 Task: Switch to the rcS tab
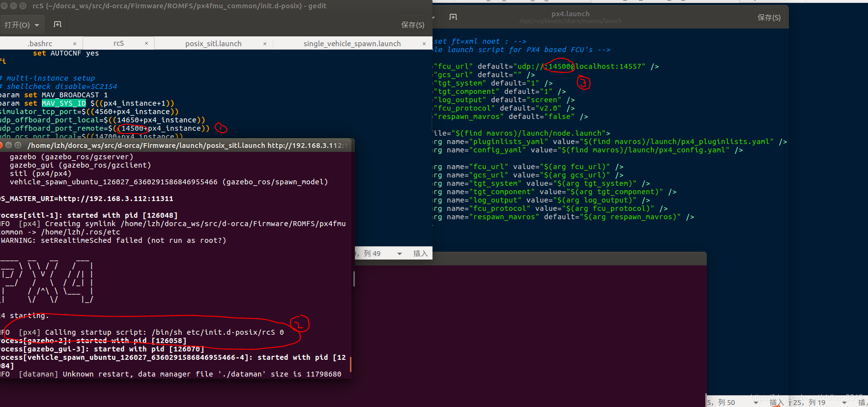[x=118, y=43]
